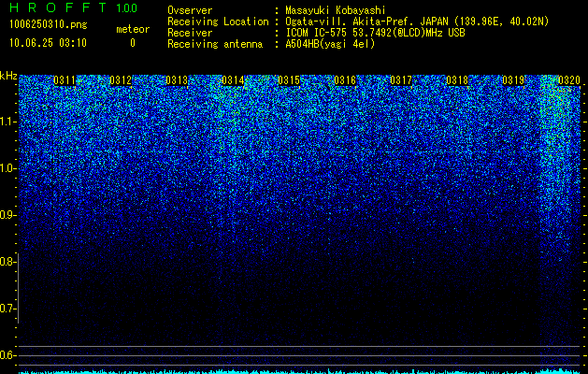Click the 0317 time marker
Screen dimensions: 588x374
(x=401, y=80)
